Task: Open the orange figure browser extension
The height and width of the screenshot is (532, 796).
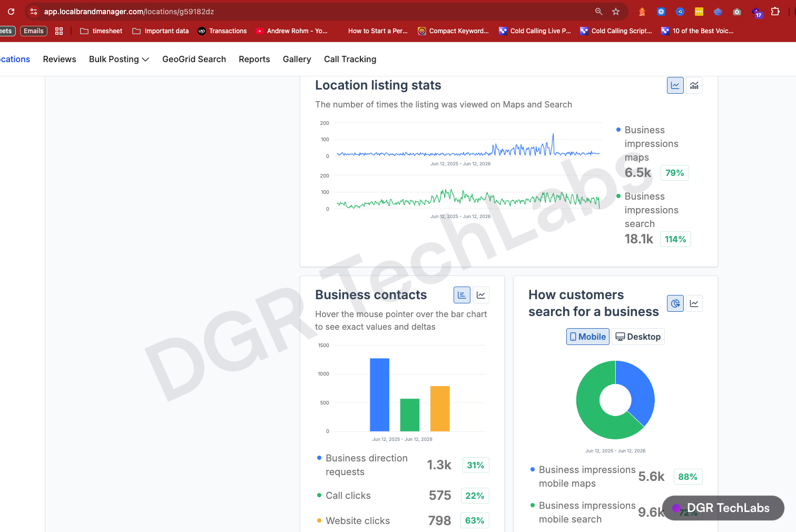Action: 642,12
